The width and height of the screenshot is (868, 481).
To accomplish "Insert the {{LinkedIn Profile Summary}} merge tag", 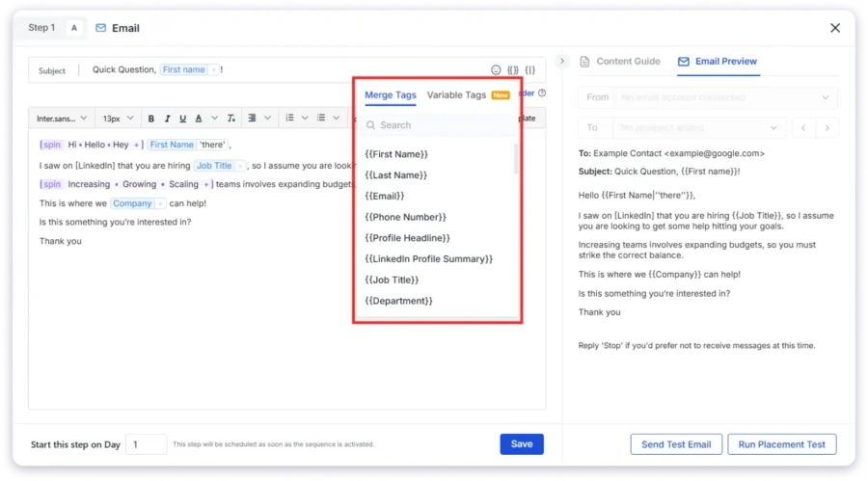I will coord(428,259).
